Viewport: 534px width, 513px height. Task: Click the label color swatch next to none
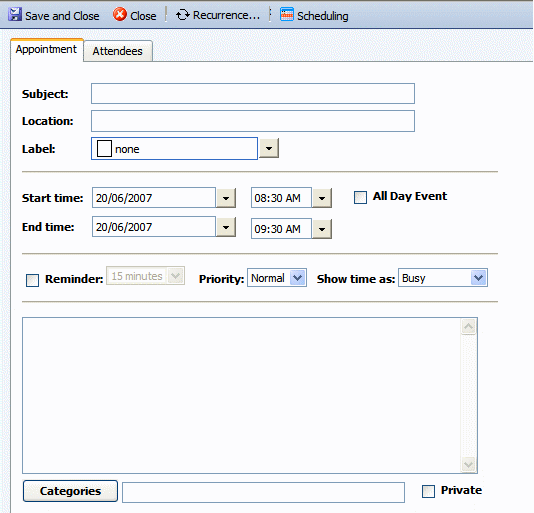point(104,149)
